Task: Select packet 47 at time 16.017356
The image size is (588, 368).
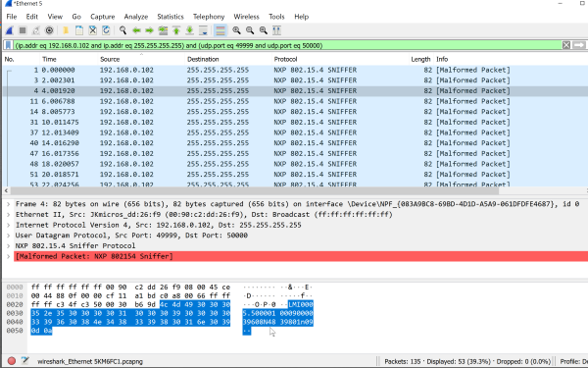Action: pos(295,154)
